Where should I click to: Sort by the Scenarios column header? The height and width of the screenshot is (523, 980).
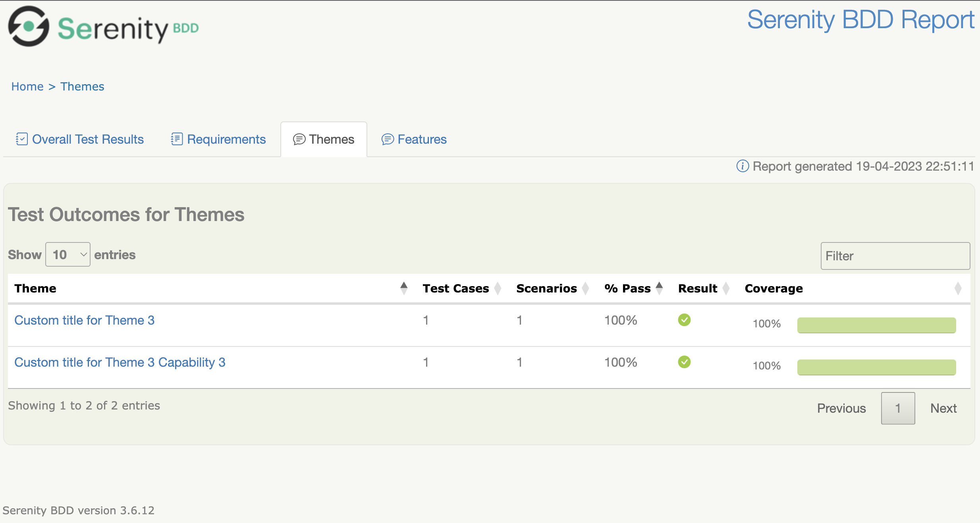546,288
